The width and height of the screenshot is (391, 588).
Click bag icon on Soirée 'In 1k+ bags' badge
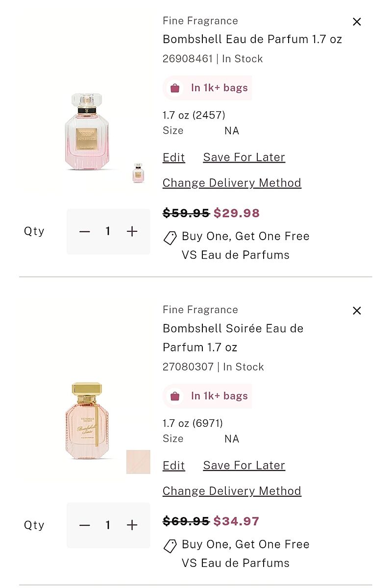(x=175, y=396)
